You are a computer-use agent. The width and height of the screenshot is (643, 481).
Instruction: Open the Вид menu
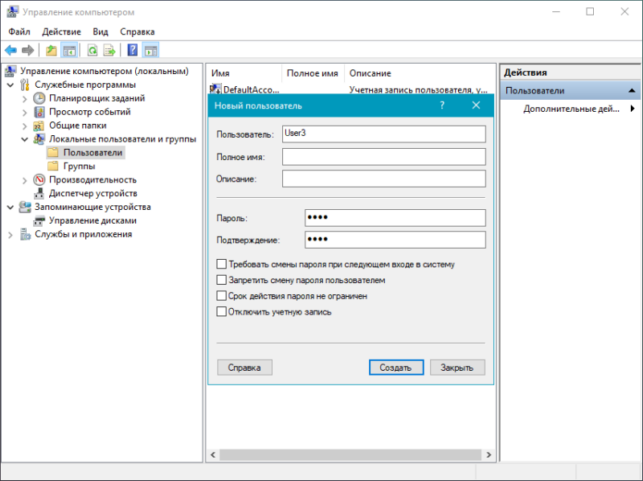[100, 32]
